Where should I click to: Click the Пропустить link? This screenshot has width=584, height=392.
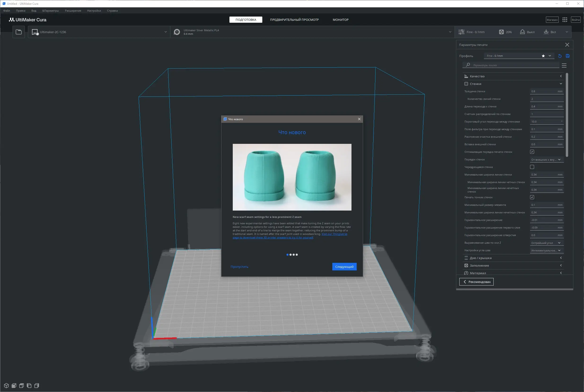tap(239, 267)
